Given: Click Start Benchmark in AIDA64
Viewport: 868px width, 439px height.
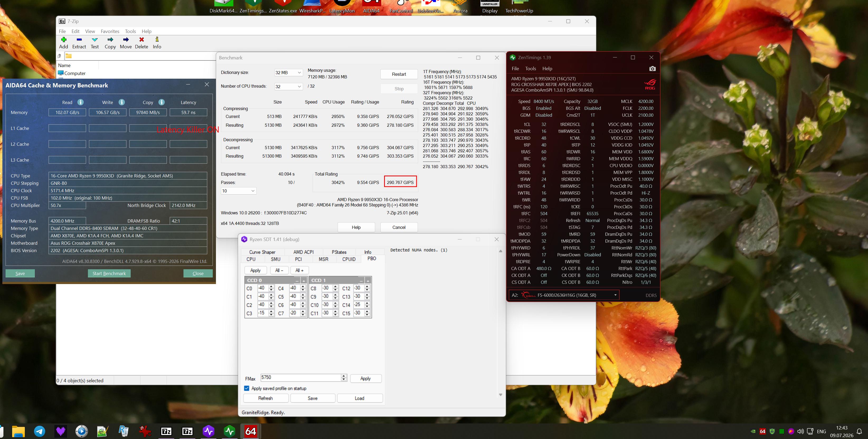Looking at the screenshot, I should point(109,273).
